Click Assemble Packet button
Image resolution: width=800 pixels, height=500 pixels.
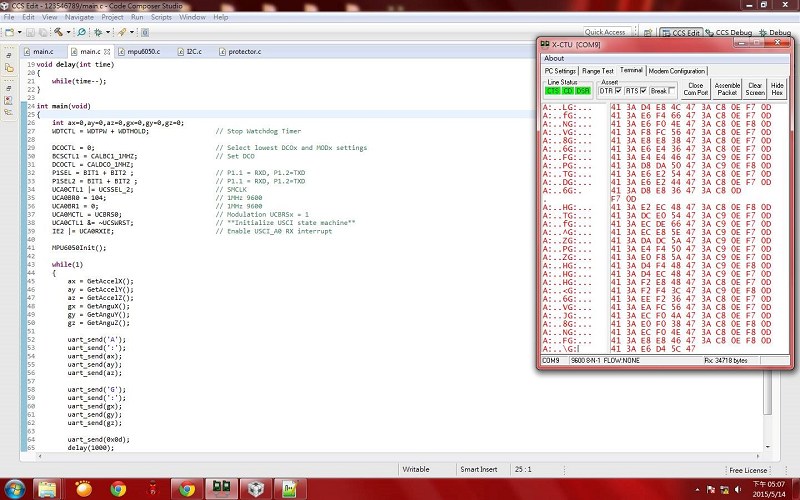point(727,89)
